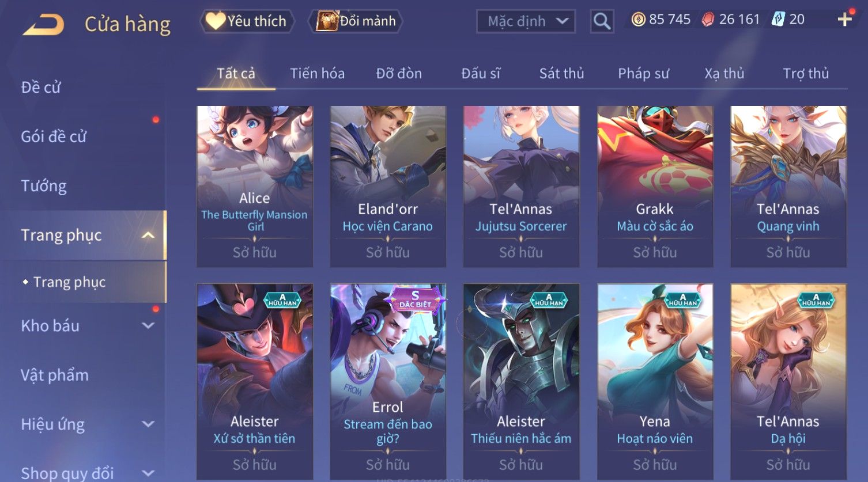Select the Tiến hóa tab
The width and height of the screenshot is (868, 482).
click(x=317, y=74)
